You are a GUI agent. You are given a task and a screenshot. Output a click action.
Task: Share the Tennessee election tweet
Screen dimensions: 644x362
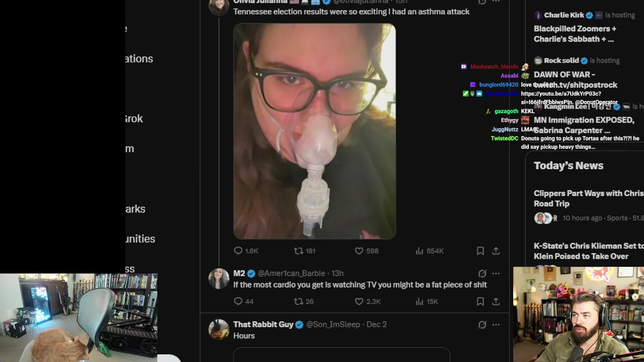[x=496, y=250]
